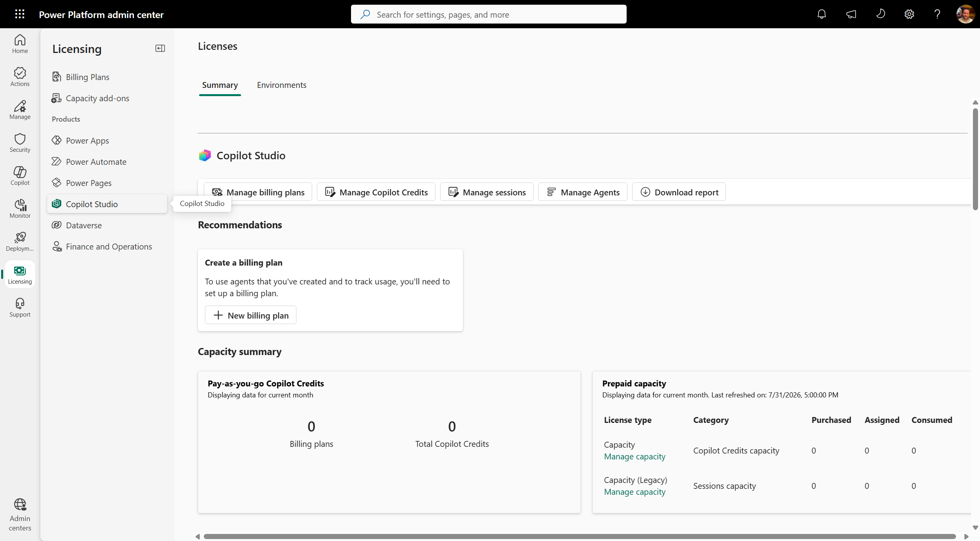
Task: Click Manage Agents button
Action: (x=583, y=192)
